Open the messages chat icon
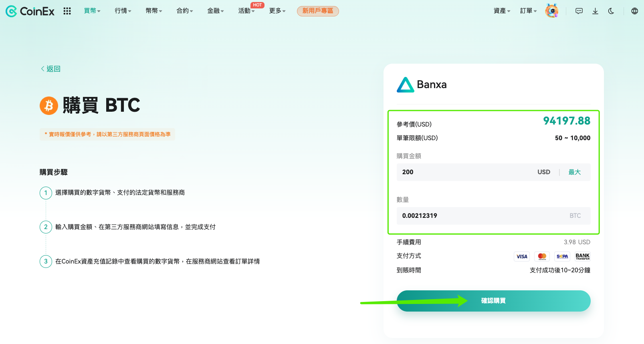Viewport: 644px width, 344px height. coord(579,11)
